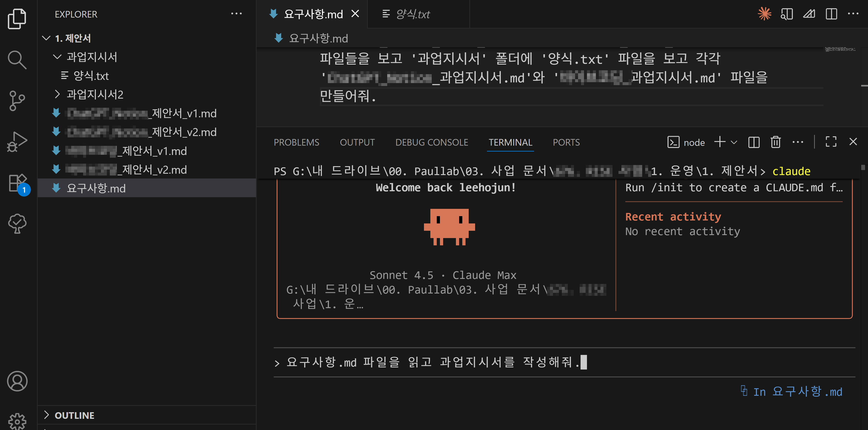868x430 pixels.
Task: Split the terminal panel
Action: click(754, 142)
